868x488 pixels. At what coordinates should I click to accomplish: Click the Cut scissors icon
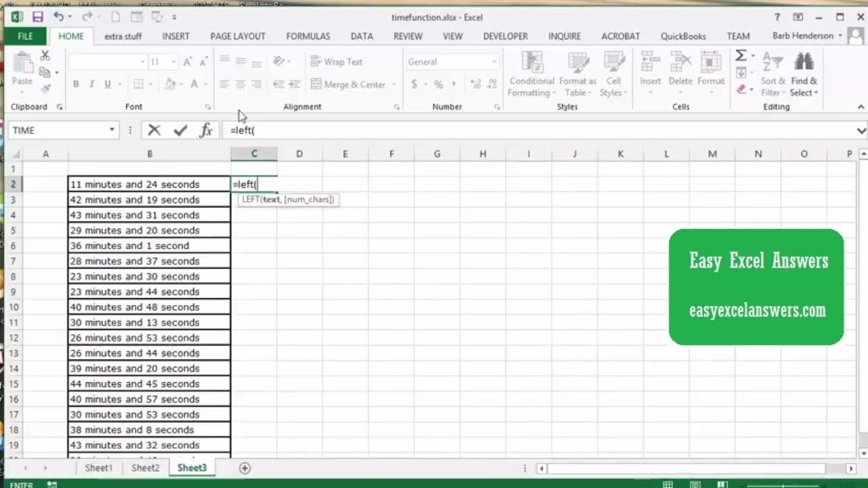click(45, 56)
